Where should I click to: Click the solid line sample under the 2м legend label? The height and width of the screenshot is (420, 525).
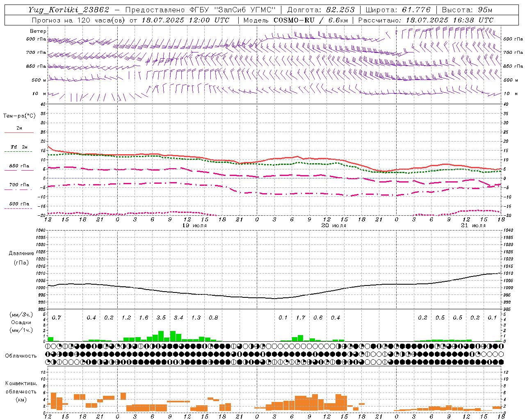pos(19,133)
